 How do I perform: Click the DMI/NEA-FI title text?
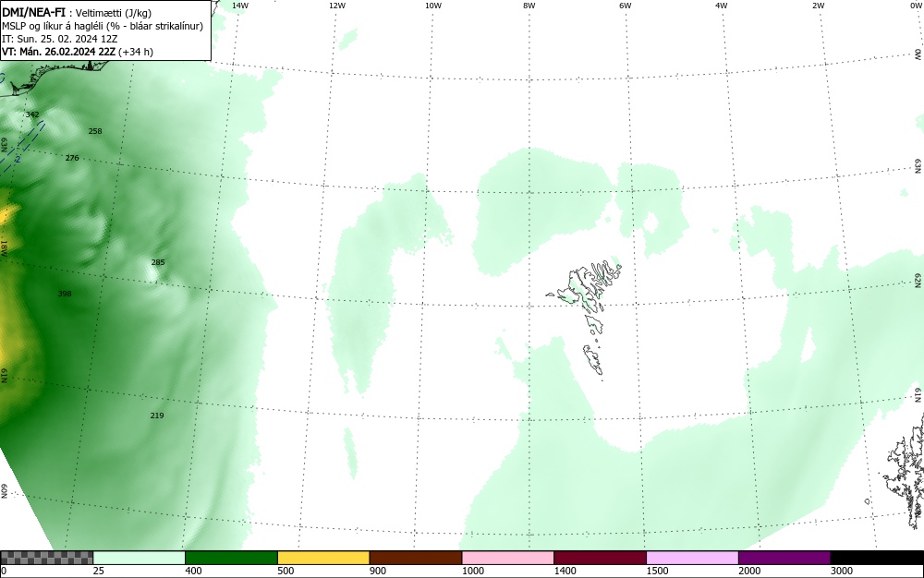pos(33,12)
